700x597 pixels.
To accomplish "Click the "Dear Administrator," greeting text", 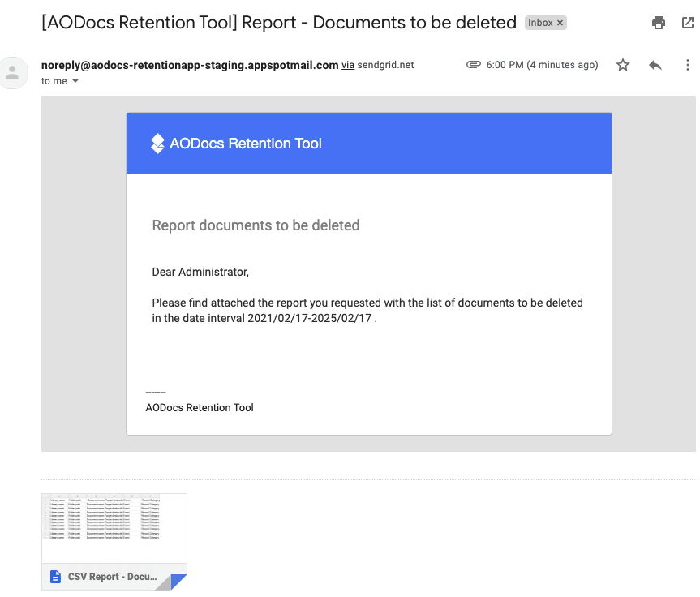I will coord(200,272).
